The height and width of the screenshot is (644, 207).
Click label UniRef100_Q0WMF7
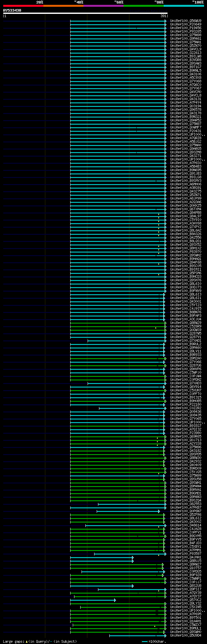(x=186, y=127)
